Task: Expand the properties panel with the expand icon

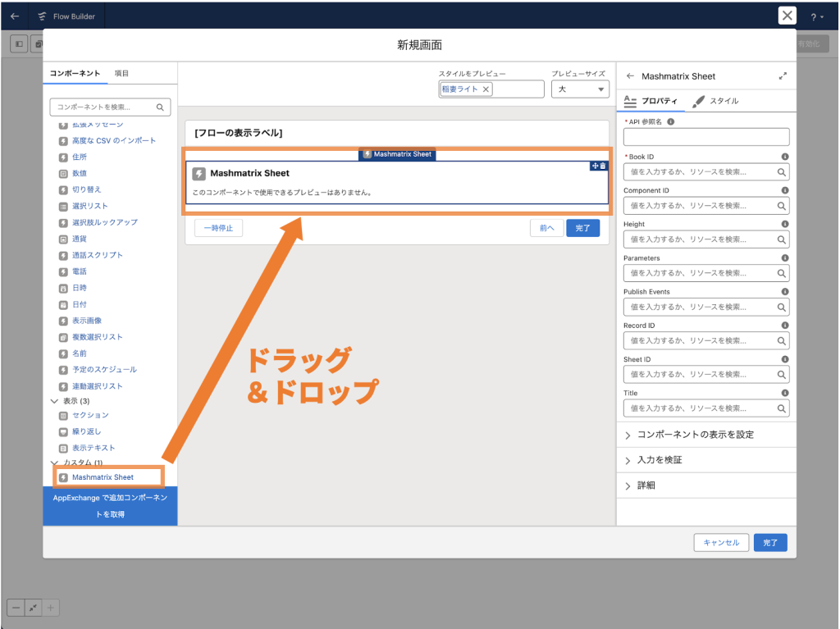Action: (782, 76)
